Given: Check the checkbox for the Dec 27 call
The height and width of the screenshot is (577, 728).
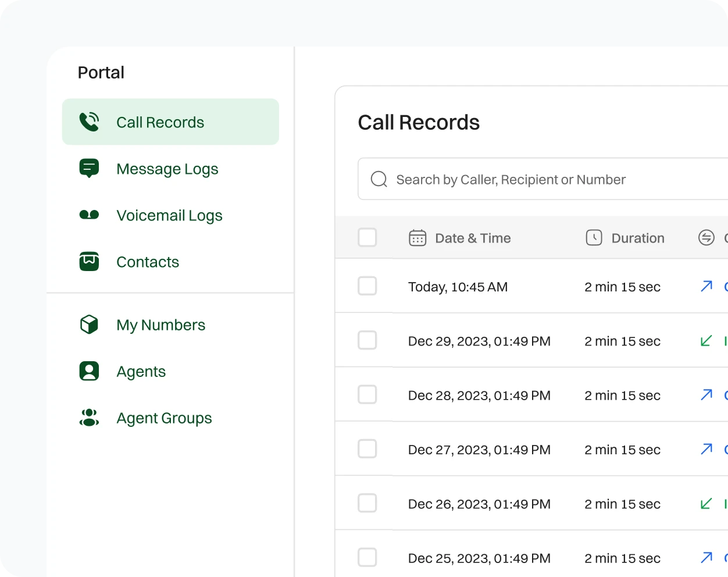Looking at the screenshot, I should click(367, 448).
